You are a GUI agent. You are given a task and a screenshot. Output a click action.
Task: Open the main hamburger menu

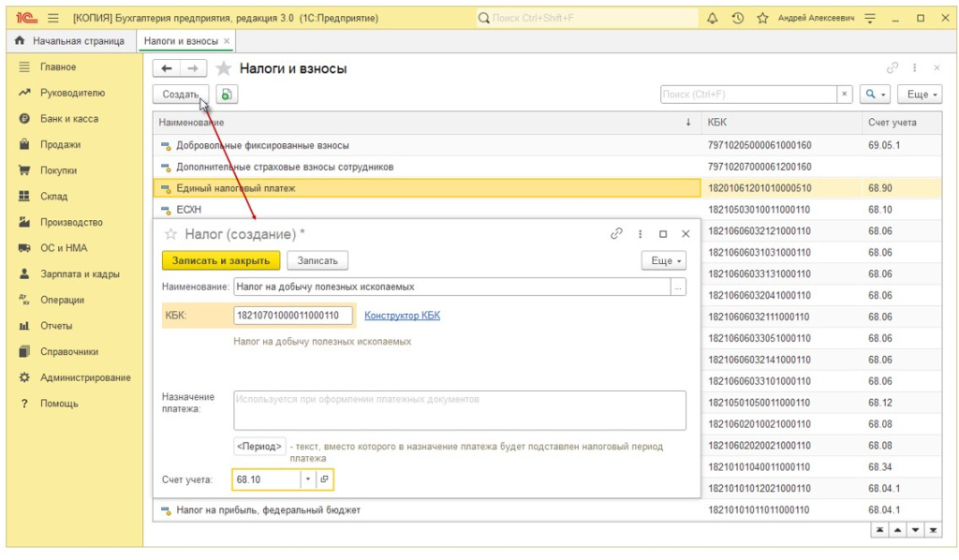53,18
